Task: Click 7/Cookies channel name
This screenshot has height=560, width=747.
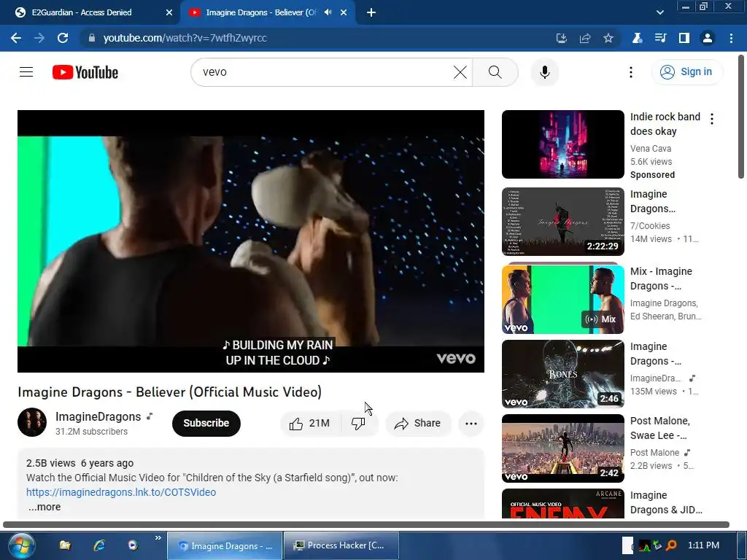Action: coord(650,226)
